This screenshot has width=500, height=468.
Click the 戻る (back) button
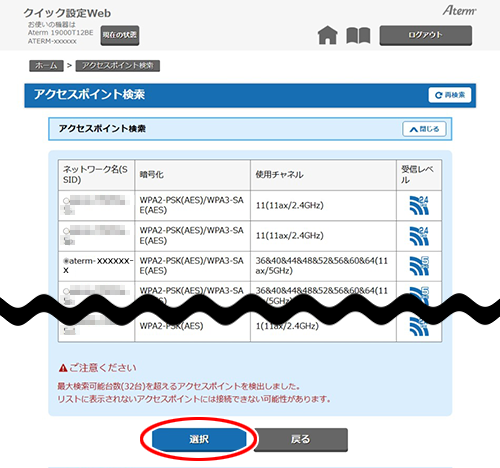(301, 440)
